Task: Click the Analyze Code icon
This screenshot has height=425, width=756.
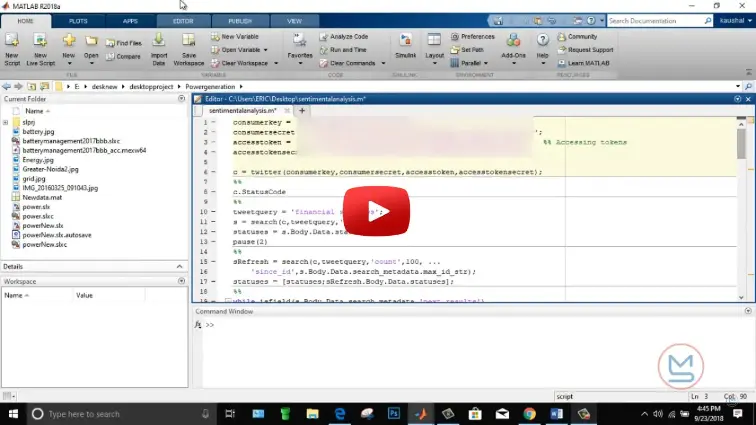Action: (x=343, y=36)
